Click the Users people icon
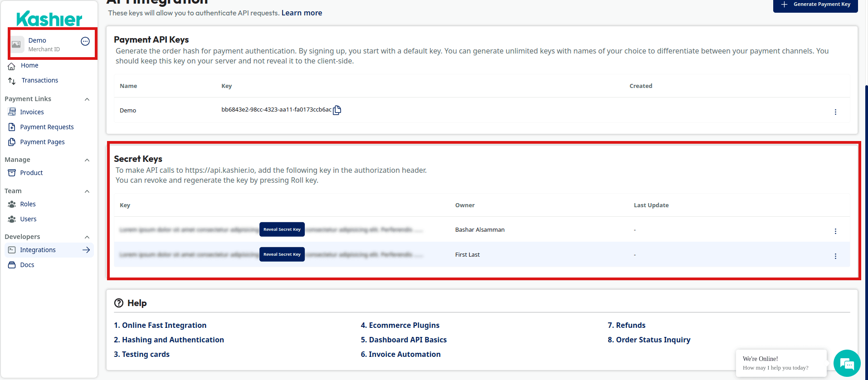This screenshot has height=380, width=868. pyautogui.click(x=12, y=219)
